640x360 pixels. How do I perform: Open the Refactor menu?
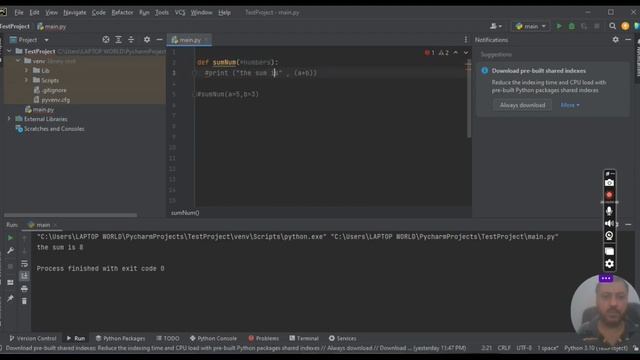(122, 12)
